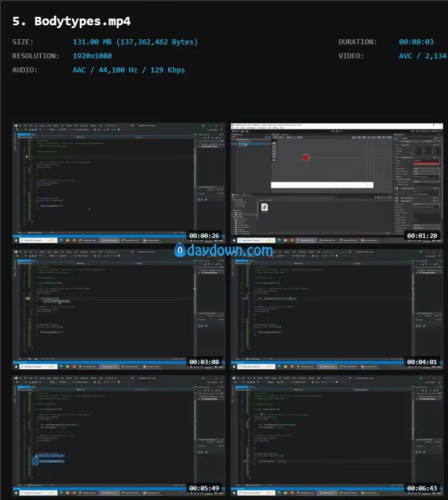Screen dimensions: 448x500
Task: Click the "5. Bodytypes.mp4" file title
Action: (x=72, y=21)
